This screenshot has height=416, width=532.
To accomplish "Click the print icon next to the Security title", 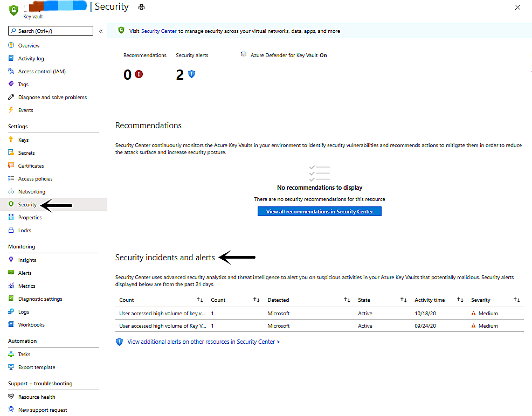I will click(x=141, y=7).
